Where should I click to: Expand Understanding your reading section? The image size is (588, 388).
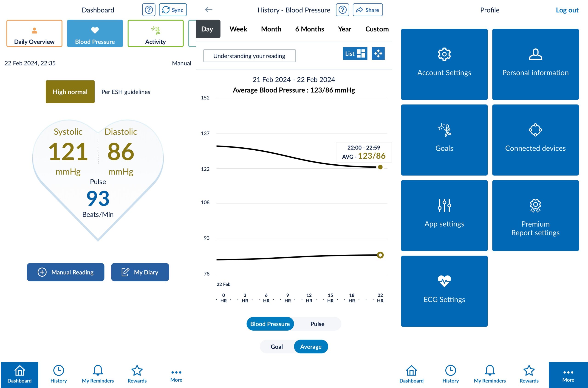(x=250, y=55)
